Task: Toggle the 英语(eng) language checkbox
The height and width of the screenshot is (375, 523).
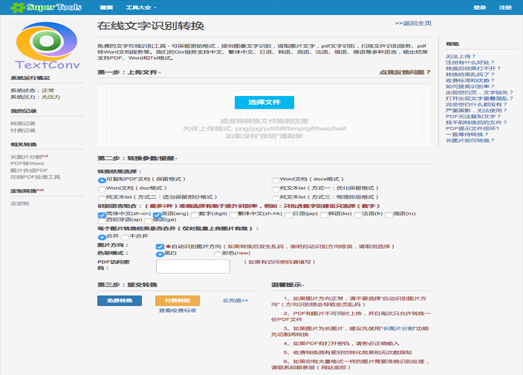Action: pos(157,215)
